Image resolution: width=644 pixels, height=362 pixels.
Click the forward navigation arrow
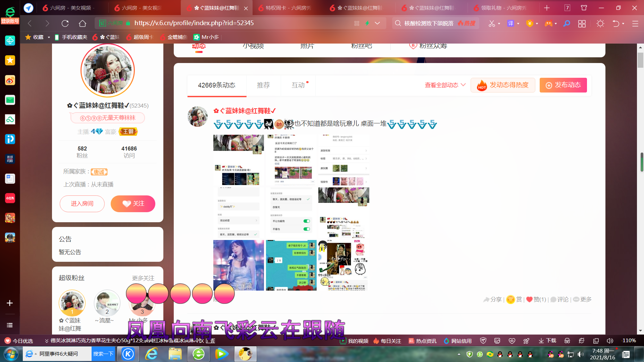[x=47, y=23]
